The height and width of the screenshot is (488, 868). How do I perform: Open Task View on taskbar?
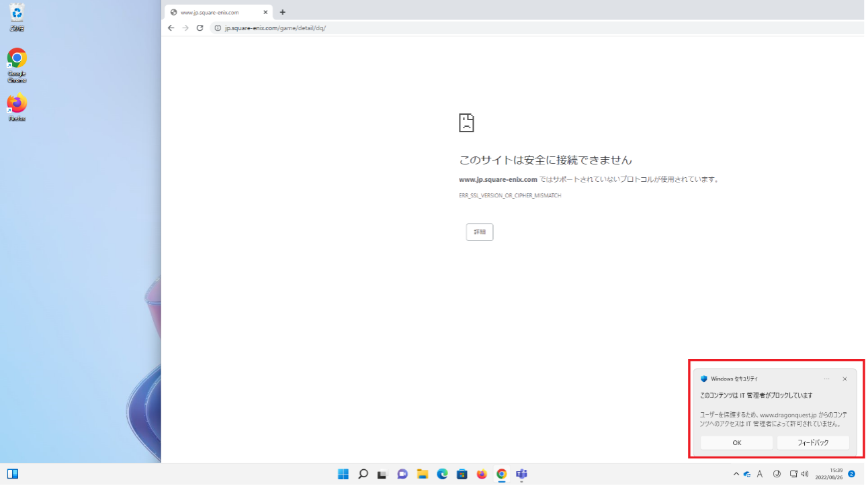pos(382,474)
